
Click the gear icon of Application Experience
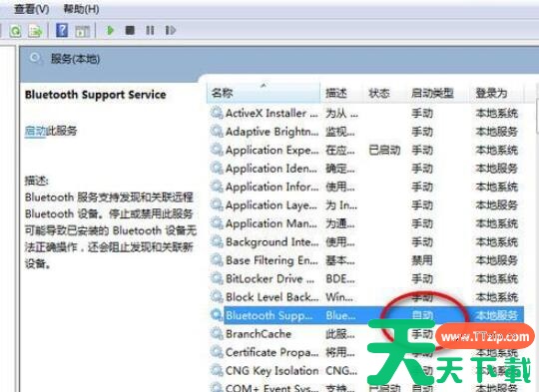click(x=217, y=150)
